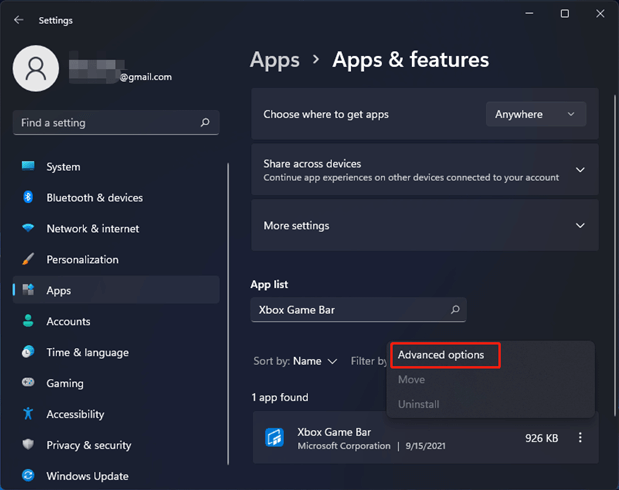The height and width of the screenshot is (490, 619).
Task: Click the Accessibility figure icon
Action: pyautogui.click(x=28, y=413)
